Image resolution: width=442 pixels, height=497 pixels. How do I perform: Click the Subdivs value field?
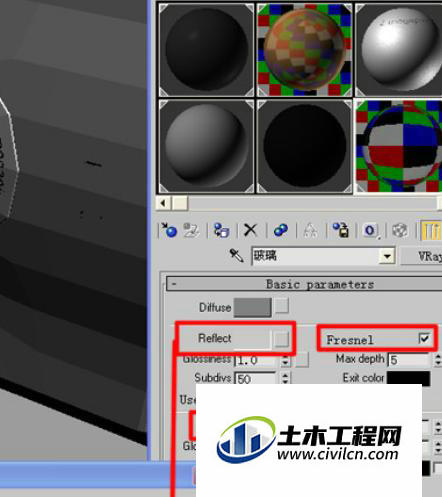(x=256, y=378)
